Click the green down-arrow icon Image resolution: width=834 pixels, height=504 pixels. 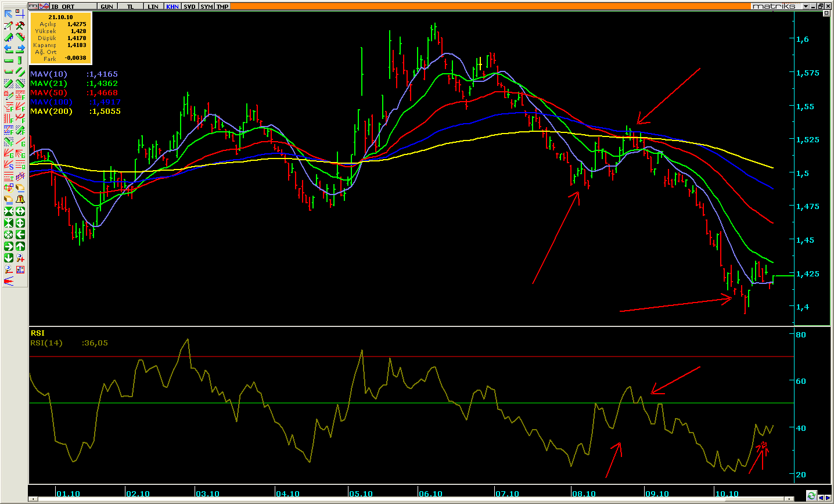tap(9, 258)
